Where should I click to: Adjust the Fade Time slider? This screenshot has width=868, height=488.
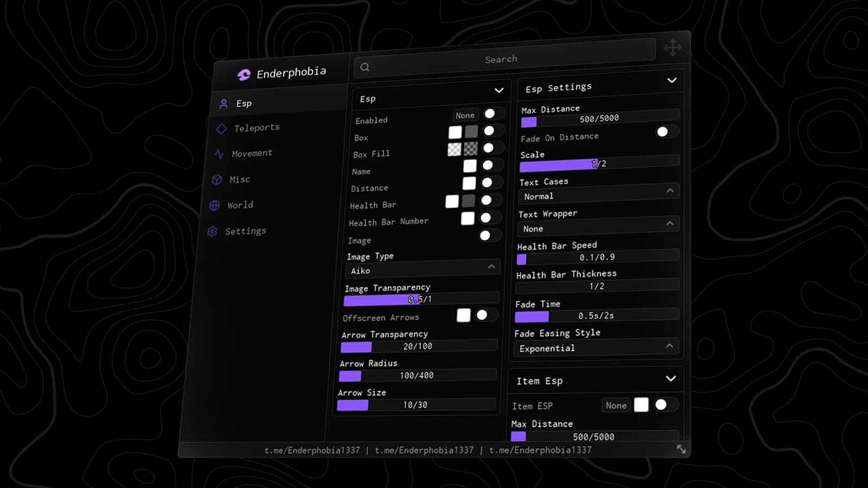[597, 315]
